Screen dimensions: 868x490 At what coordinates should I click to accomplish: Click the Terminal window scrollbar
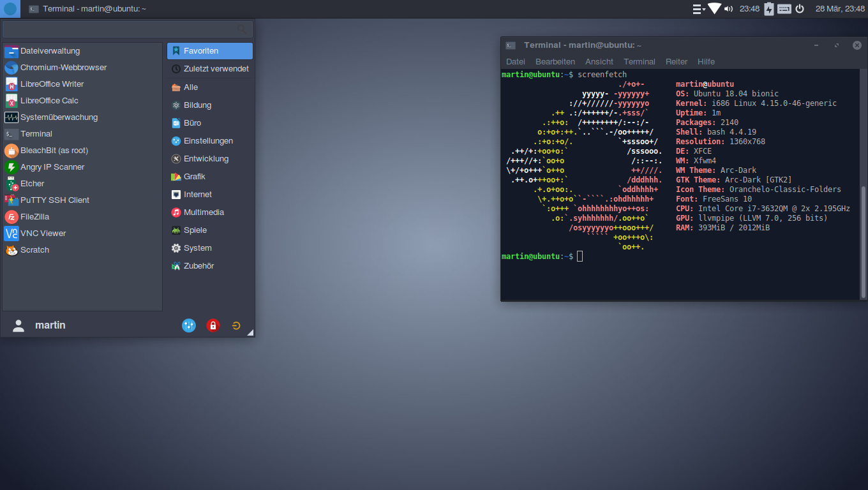pyautogui.click(x=864, y=242)
